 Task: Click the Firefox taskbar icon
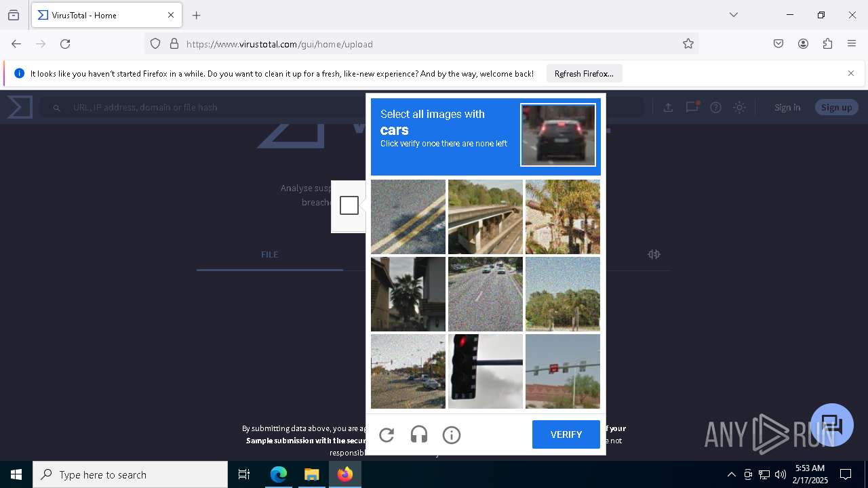pyautogui.click(x=345, y=474)
